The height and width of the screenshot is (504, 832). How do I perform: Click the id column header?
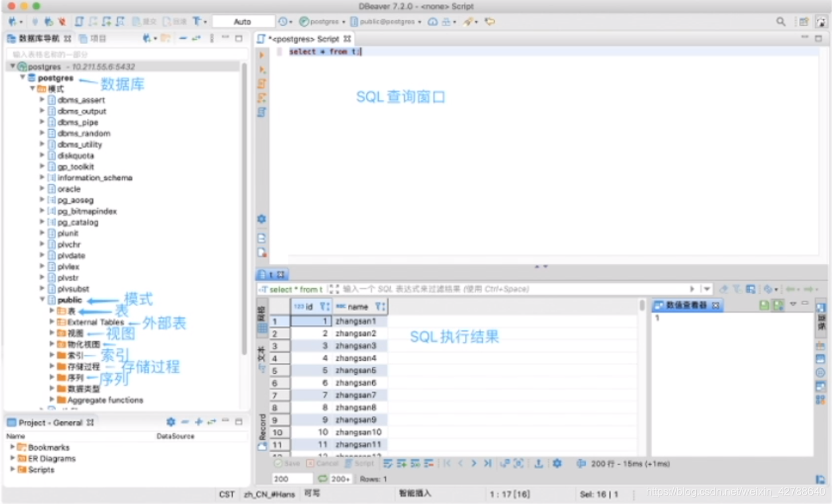click(x=311, y=306)
